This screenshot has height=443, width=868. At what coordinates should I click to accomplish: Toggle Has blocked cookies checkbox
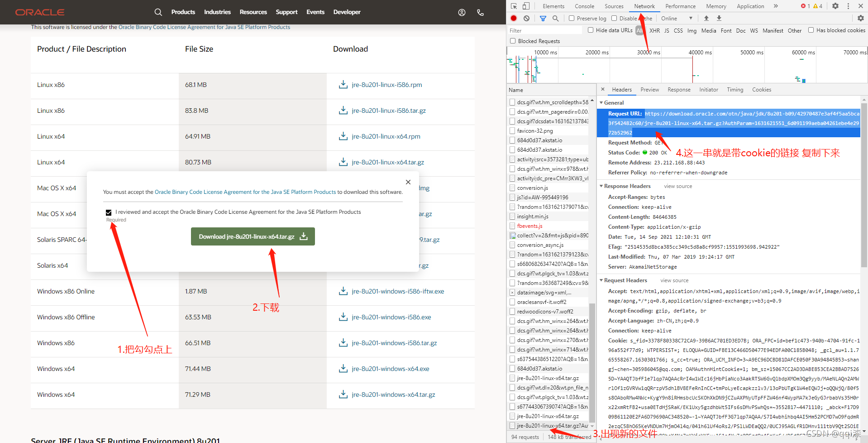[811, 30]
